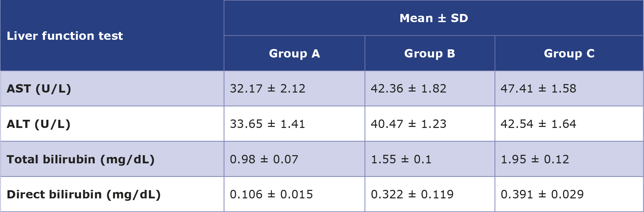Click the ALT value 40.47 ± 1.23
This screenshot has height=212, width=644.
click(x=409, y=124)
